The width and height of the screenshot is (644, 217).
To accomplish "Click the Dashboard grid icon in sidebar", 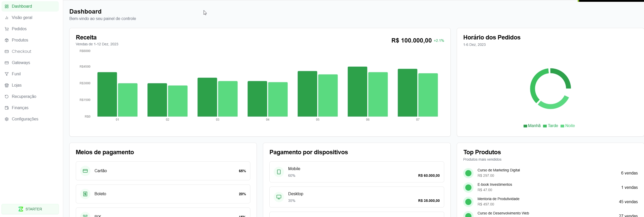I will [x=7, y=6].
